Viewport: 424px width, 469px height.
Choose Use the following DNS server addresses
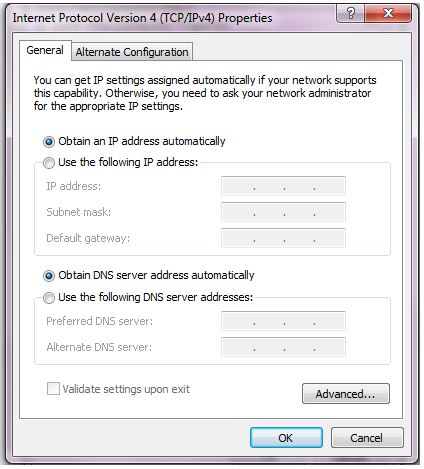coord(49,298)
